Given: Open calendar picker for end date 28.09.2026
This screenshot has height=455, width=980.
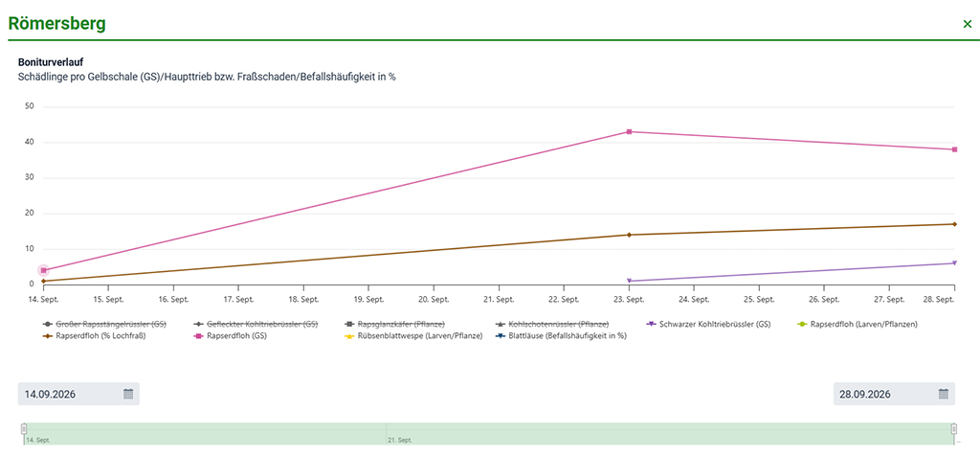Looking at the screenshot, I should click(944, 394).
